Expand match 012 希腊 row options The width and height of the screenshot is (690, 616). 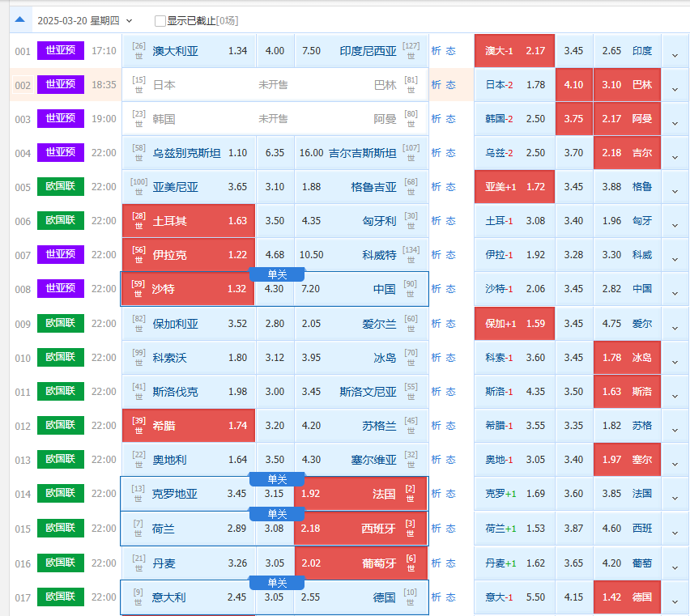[675, 430]
